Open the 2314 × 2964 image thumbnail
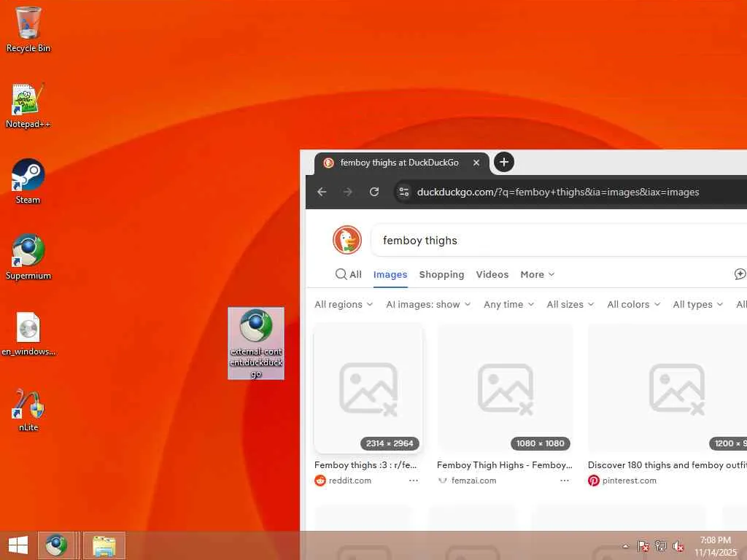The width and height of the screenshot is (747, 560). [368, 388]
